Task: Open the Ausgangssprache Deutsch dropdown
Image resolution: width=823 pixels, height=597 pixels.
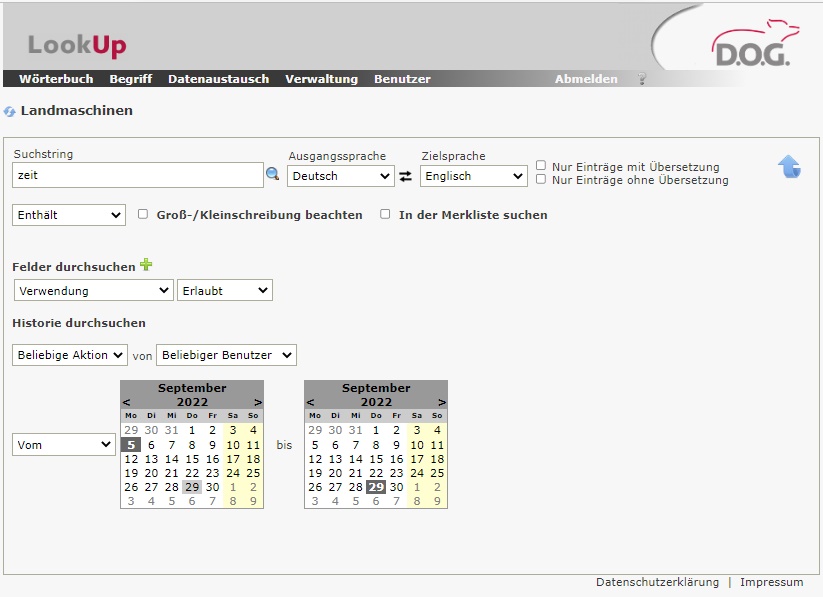Action: 340,176
